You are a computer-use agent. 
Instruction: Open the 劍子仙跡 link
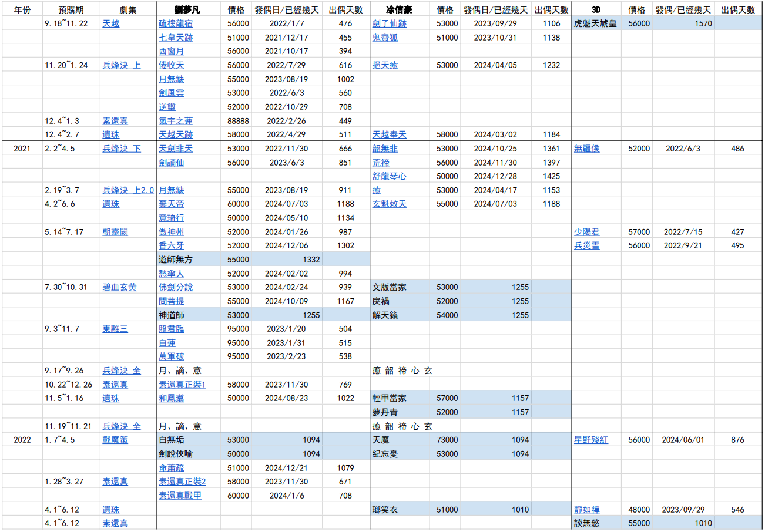(390, 23)
